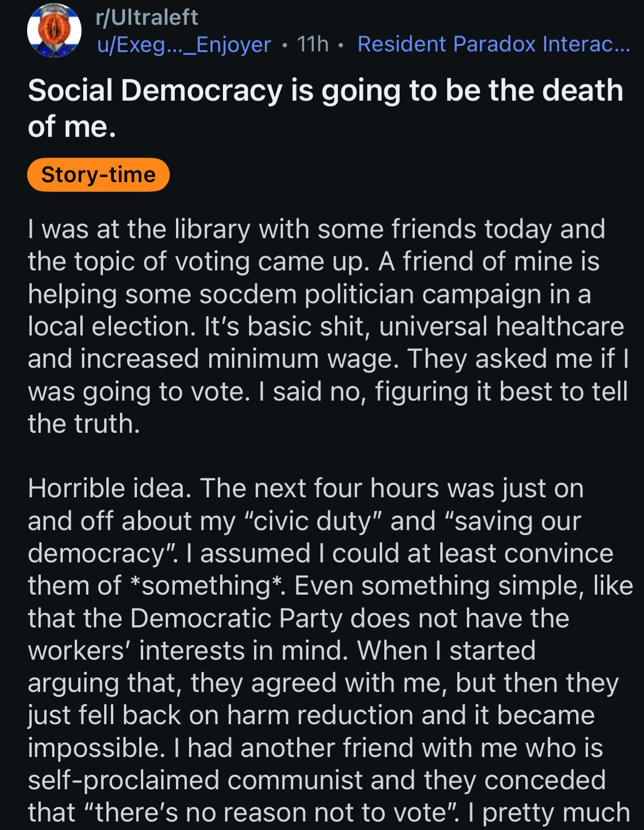Tap the words "Horrible idea"
Screen dimensions: 644x830
click(106, 488)
